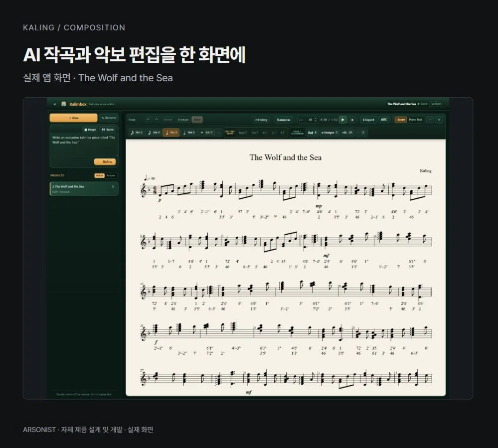Click 'The Wolf and the Sea' name in top bar

click(401, 104)
